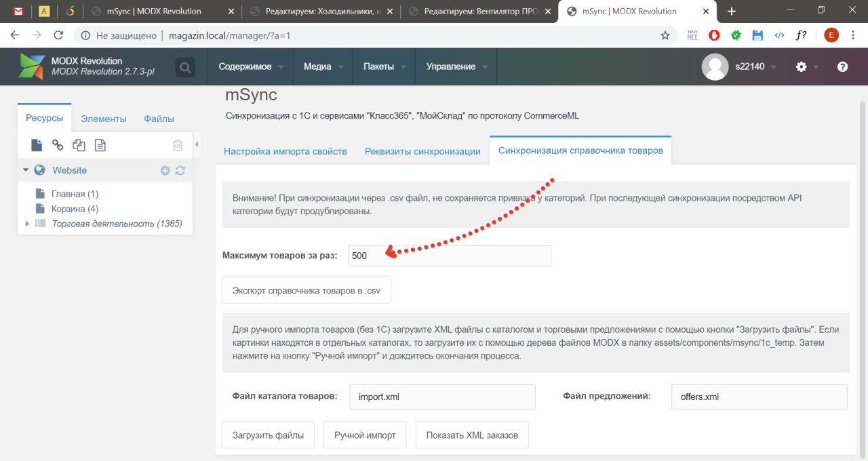Open the Главная (1) resource
The height and width of the screenshot is (461, 868).
click(75, 194)
